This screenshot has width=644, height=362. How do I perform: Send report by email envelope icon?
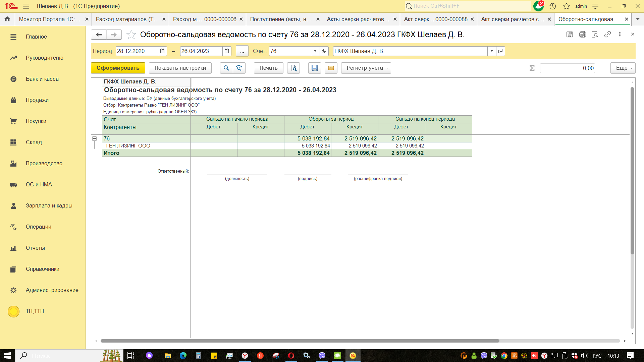click(x=331, y=68)
